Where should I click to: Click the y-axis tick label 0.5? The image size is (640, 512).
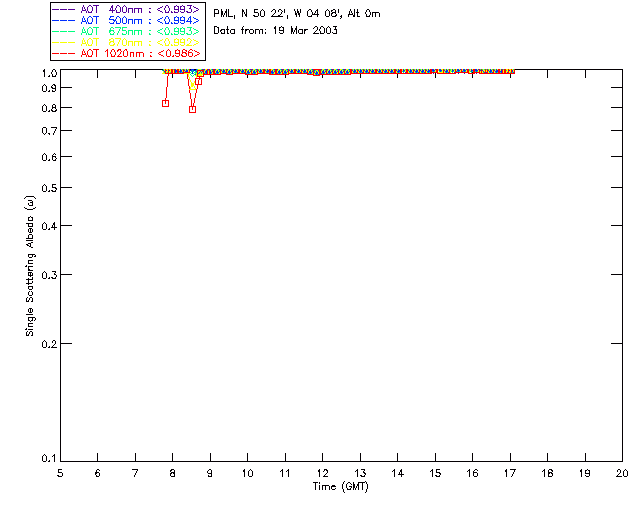pyautogui.click(x=49, y=188)
